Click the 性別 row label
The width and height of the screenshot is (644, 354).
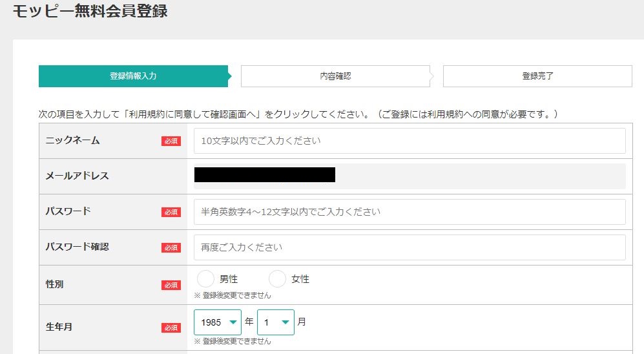(x=54, y=284)
